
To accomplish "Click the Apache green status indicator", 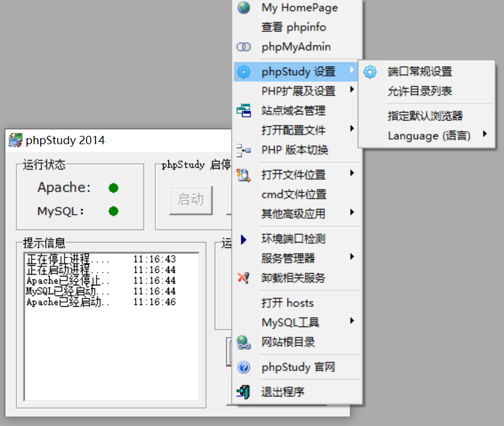I will coord(113,188).
